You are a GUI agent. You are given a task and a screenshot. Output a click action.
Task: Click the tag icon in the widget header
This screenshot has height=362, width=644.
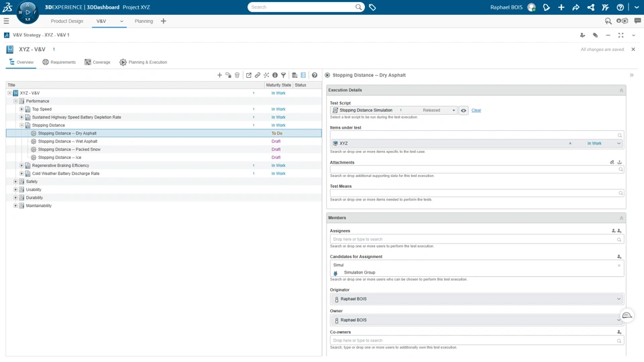click(595, 36)
